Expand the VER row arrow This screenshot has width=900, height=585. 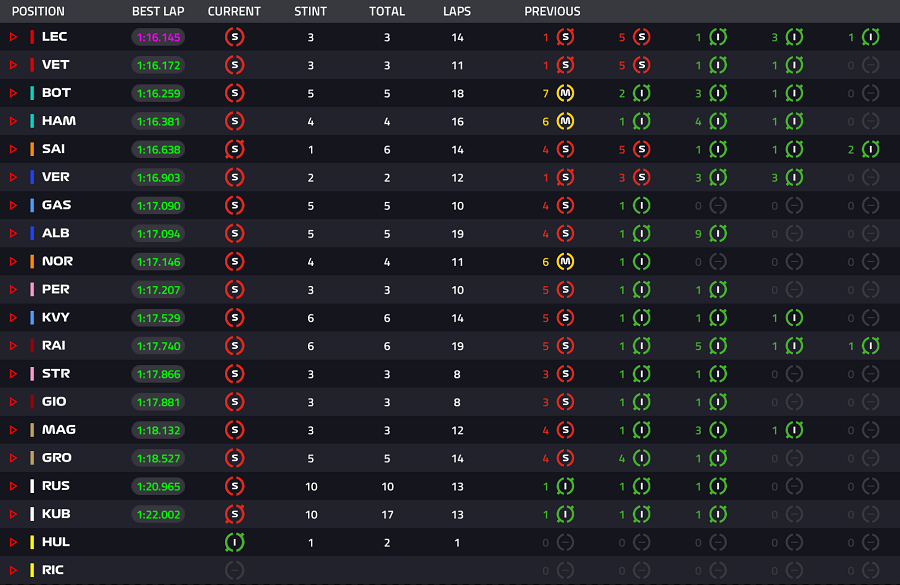(x=13, y=177)
